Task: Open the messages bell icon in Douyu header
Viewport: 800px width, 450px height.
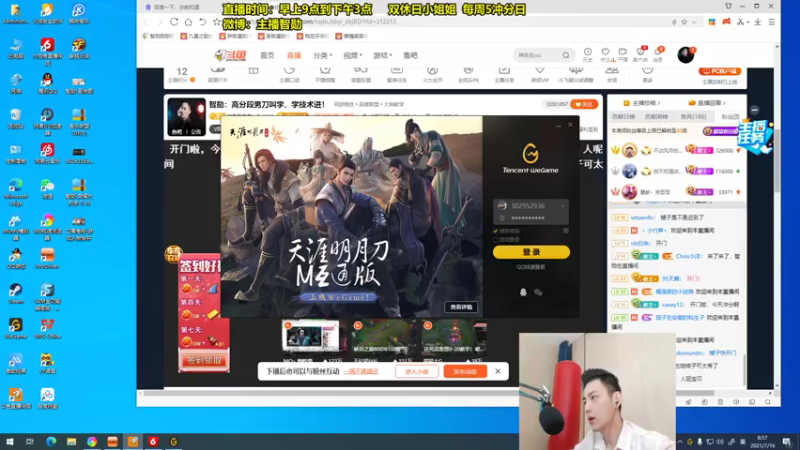Action: tap(658, 54)
